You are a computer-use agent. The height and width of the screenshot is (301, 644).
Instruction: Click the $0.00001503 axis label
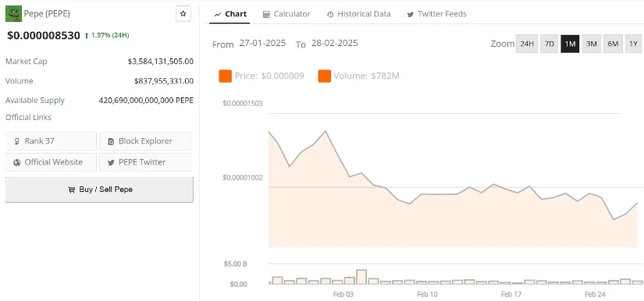click(x=242, y=104)
